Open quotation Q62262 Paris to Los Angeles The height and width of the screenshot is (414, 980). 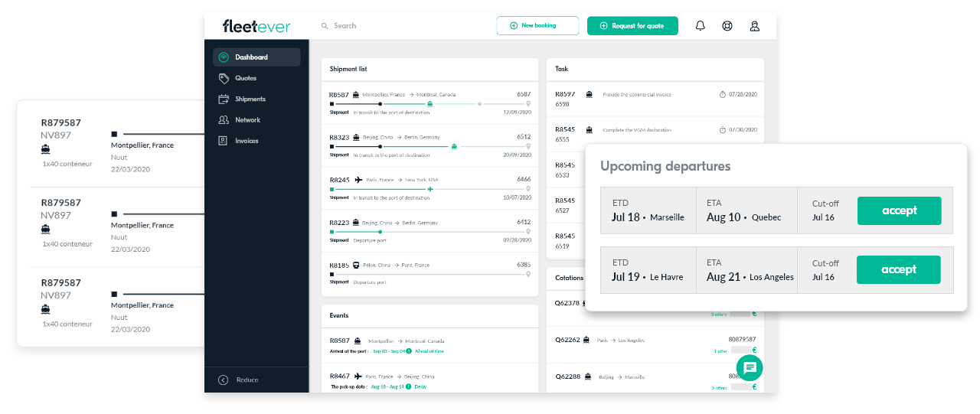click(656, 345)
